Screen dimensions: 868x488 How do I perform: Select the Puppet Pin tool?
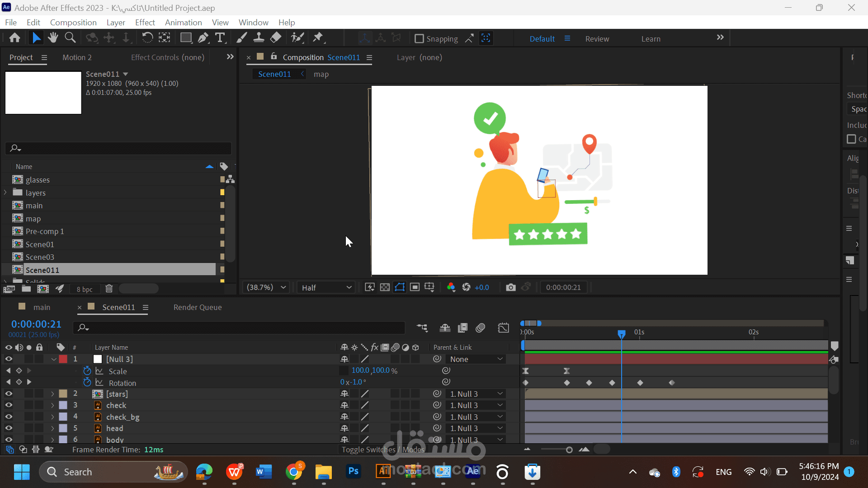318,38
